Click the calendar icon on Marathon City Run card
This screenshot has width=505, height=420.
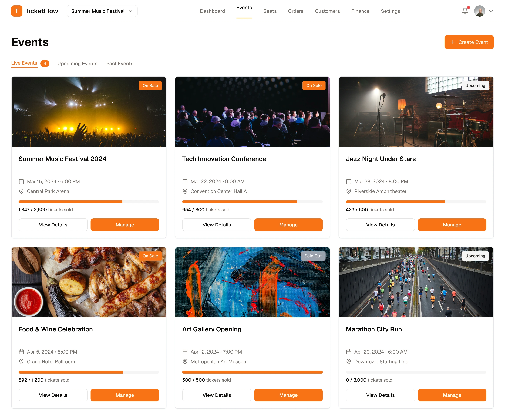[349, 352]
